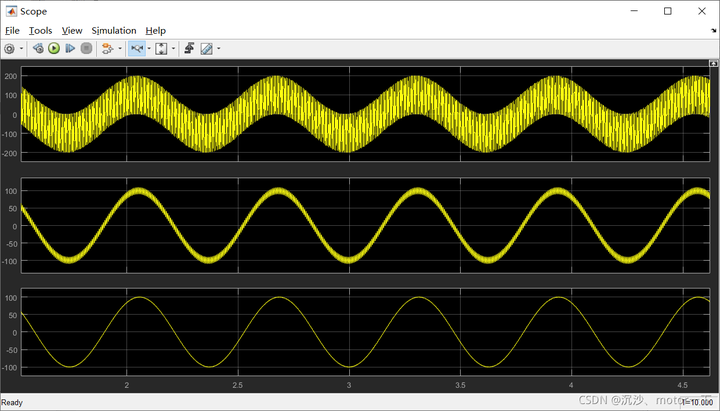Expand the Scale Axes dropdown arrow
Viewport: 720px width, 411px height.
coord(172,48)
